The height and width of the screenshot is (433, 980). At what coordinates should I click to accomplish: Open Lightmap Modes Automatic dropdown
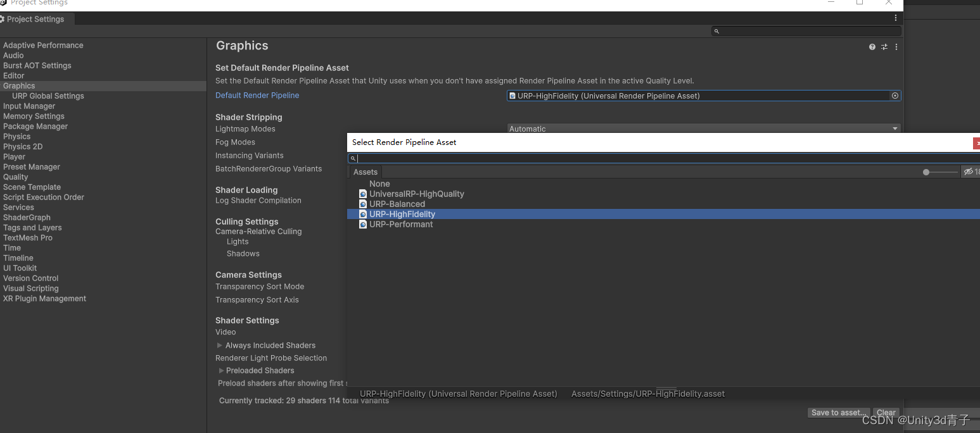click(x=704, y=129)
